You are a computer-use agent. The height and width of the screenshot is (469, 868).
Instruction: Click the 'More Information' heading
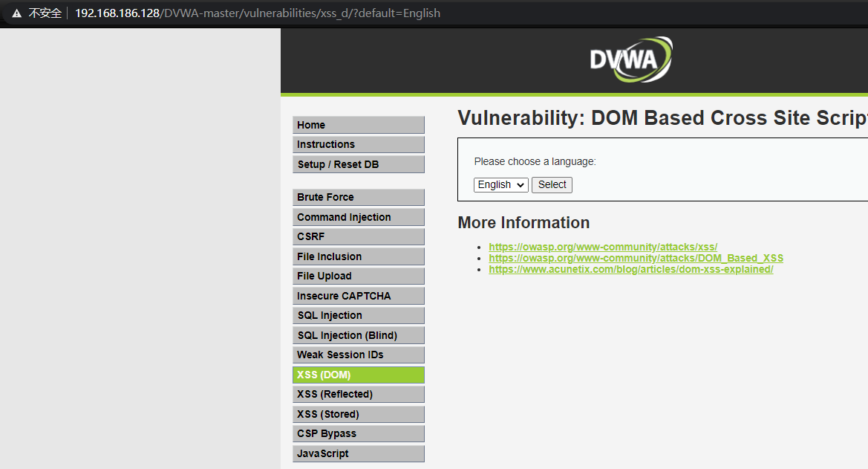point(523,222)
